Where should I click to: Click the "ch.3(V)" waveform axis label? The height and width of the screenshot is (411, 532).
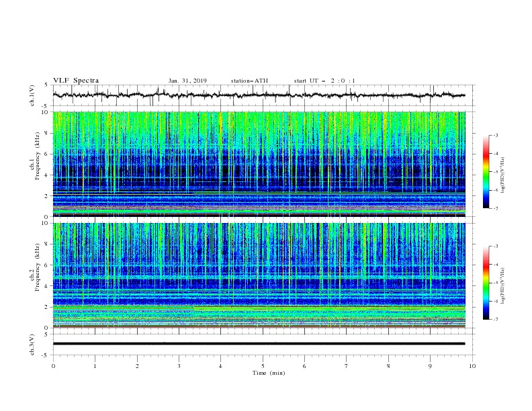click(32, 345)
